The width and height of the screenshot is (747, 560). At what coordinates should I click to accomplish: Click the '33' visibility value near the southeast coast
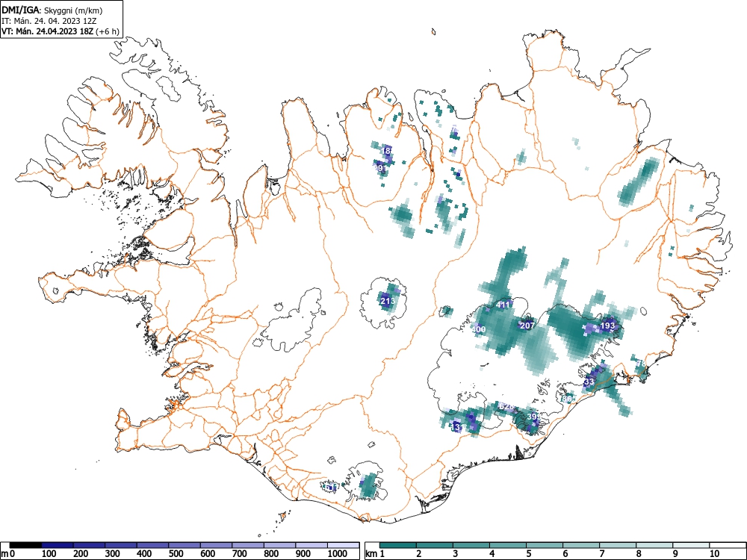(589, 382)
